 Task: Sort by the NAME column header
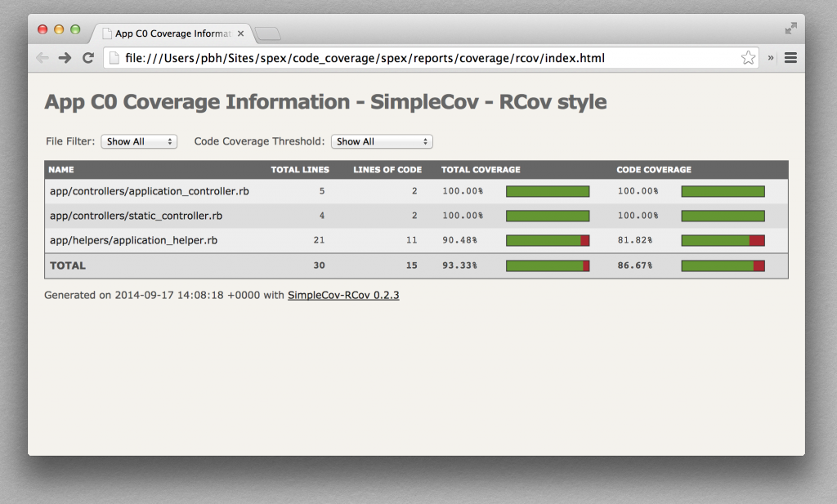click(61, 170)
